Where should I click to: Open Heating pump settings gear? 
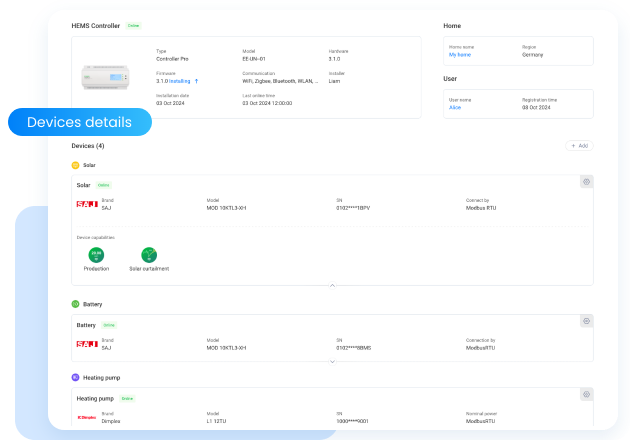click(586, 394)
